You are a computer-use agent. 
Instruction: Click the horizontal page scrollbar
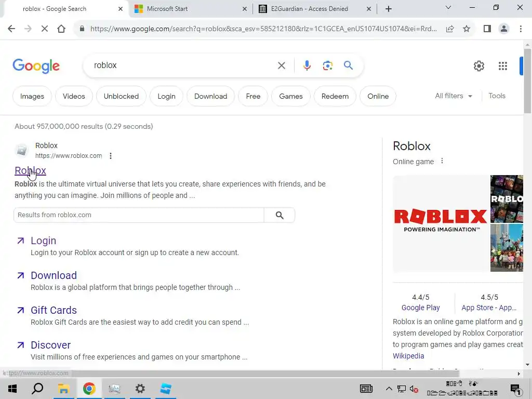229,374
